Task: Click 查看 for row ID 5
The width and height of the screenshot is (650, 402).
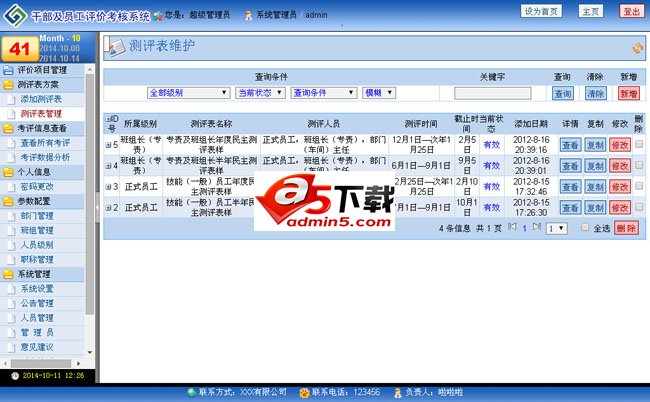Action: [x=570, y=145]
